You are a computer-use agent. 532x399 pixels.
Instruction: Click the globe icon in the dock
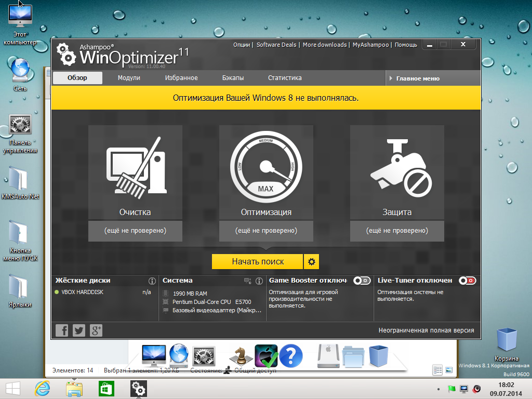[x=179, y=355]
